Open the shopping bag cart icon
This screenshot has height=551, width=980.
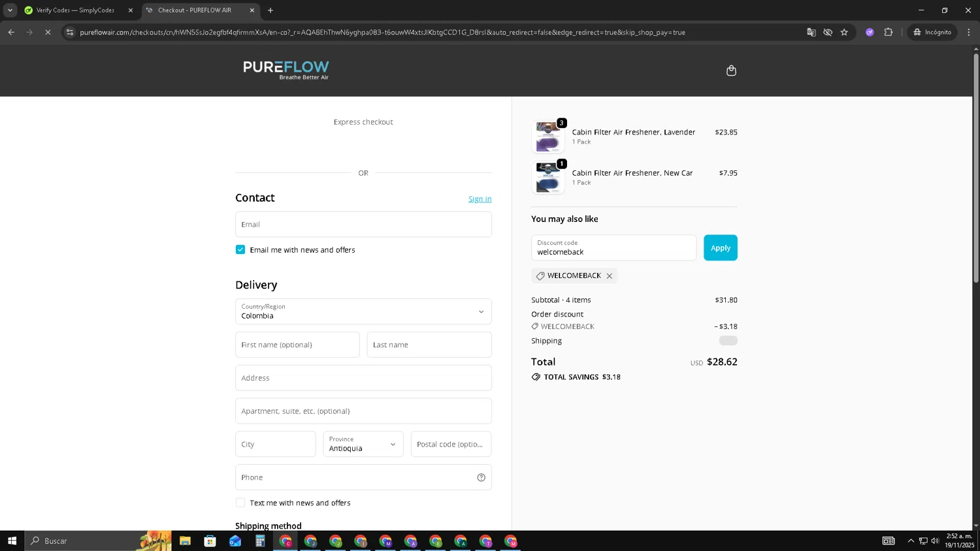[x=731, y=71]
